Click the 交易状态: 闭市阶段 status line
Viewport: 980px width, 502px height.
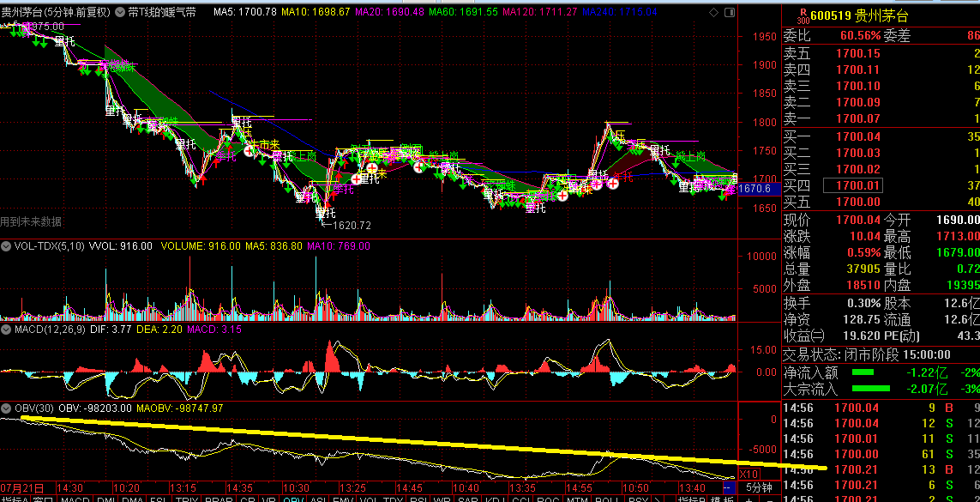pos(867,354)
